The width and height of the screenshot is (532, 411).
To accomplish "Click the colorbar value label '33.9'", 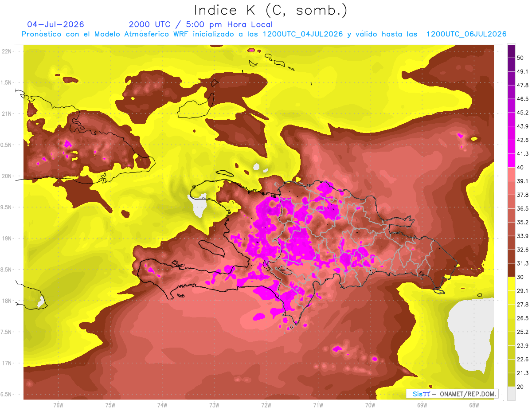I will tap(523, 236).
